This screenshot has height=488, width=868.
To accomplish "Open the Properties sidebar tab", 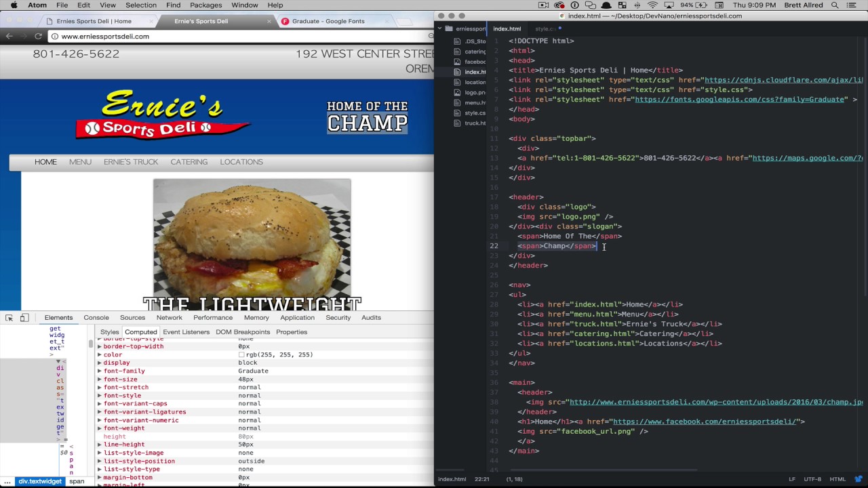I will tap(292, 332).
